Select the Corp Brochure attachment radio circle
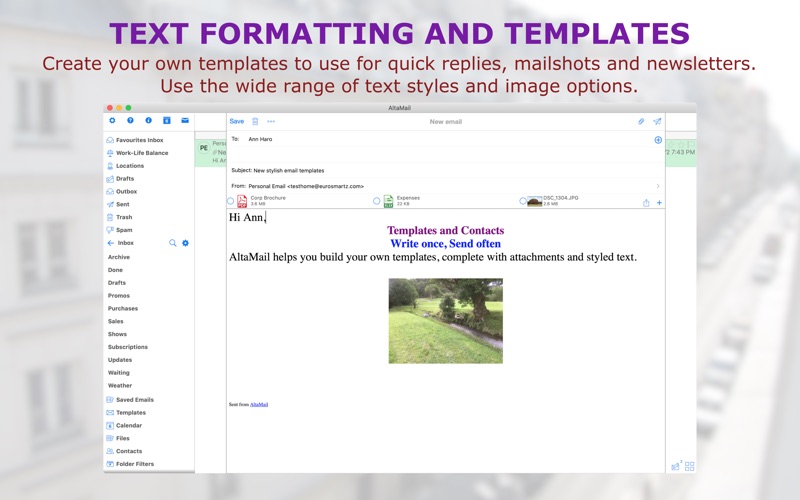800x500 pixels. 231,201
